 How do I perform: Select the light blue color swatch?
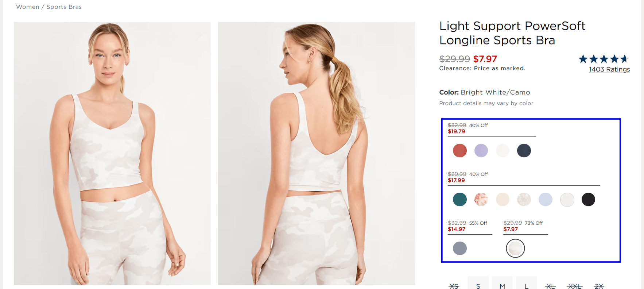click(x=546, y=199)
